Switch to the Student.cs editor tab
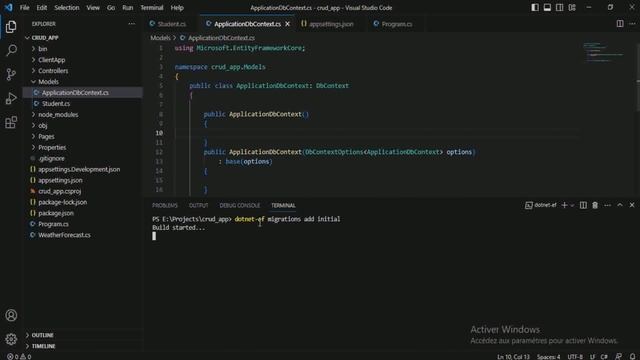The image size is (640, 360). (171, 24)
